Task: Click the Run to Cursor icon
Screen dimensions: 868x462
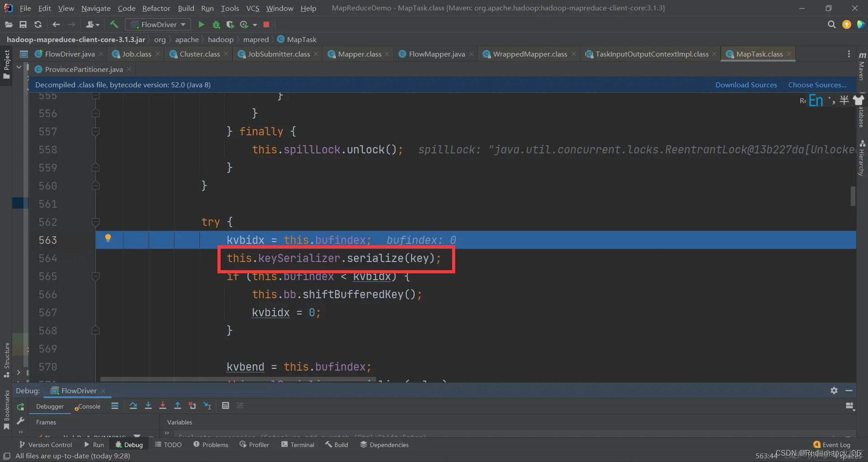Action: click(208, 405)
